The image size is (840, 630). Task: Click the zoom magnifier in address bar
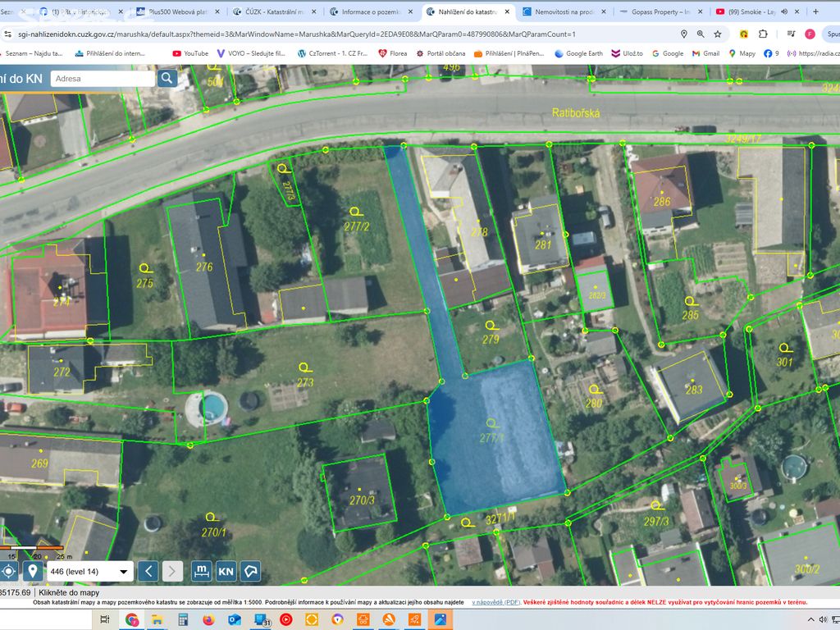[x=701, y=34]
